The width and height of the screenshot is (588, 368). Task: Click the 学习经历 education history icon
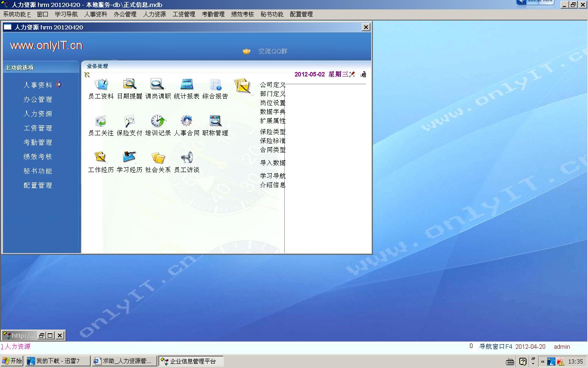point(129,159)
